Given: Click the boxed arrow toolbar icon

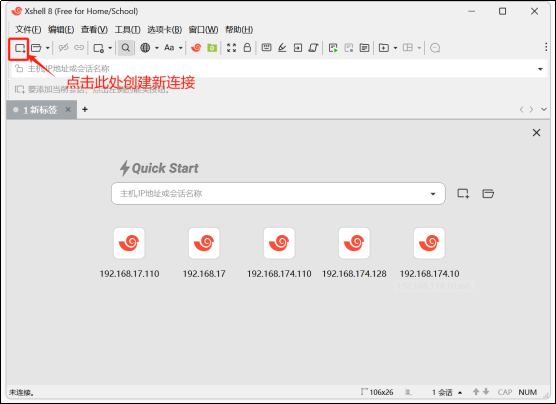Looking at the screenshot, I should (x=298, y=48).
